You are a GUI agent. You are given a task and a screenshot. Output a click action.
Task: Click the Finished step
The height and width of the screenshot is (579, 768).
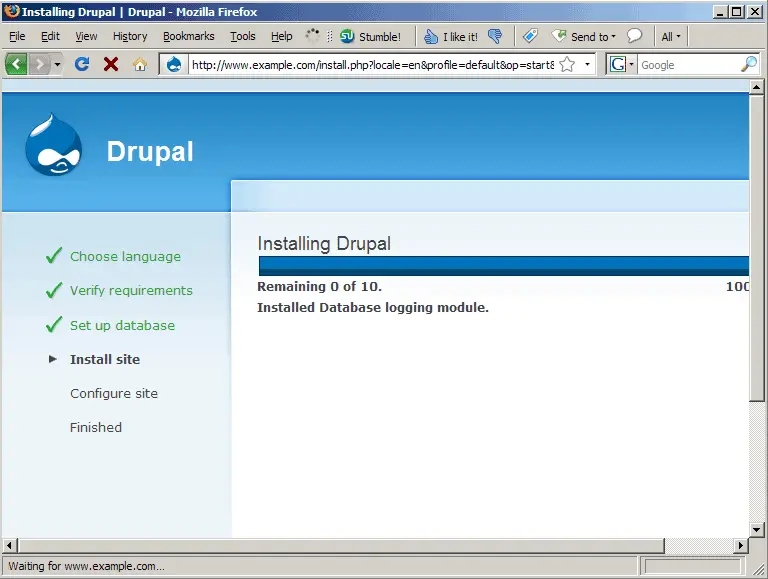click(x=96, y=427)
